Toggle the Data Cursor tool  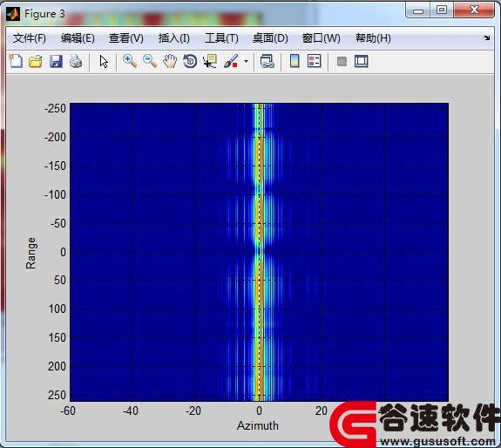pyautogui.click(x=210, y=61)
